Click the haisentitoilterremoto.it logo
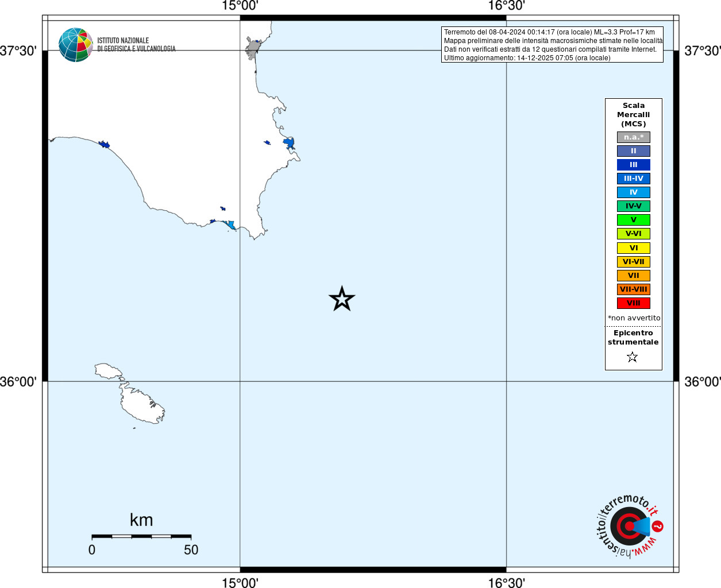Viewport: 721px width, 588px height. [x=629, y=525]
